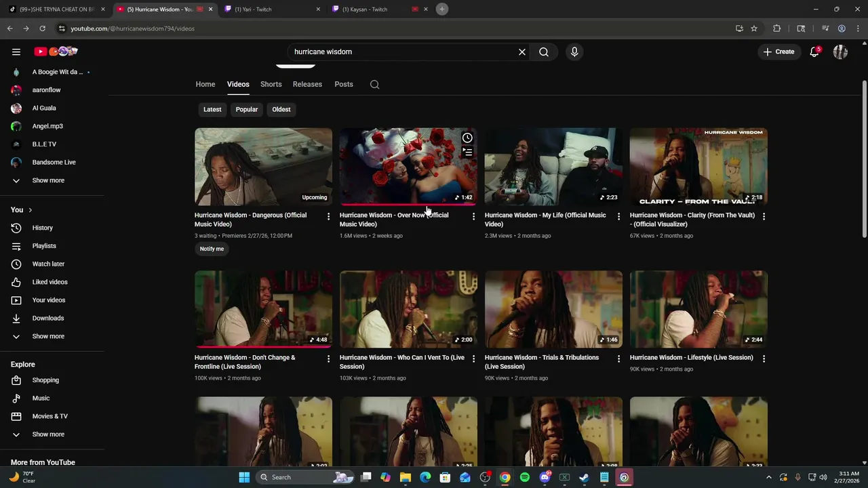Switch to the channel Home tab
The image size is (868, 488).
(205, 84)
